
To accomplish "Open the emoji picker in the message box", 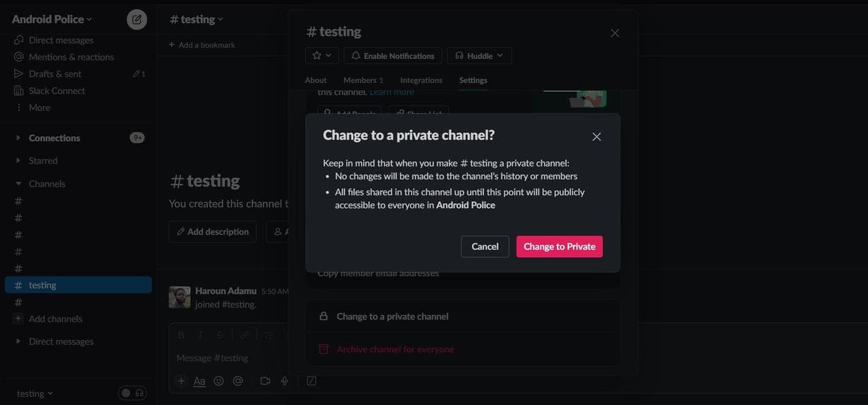I will [x=218, y=380].
